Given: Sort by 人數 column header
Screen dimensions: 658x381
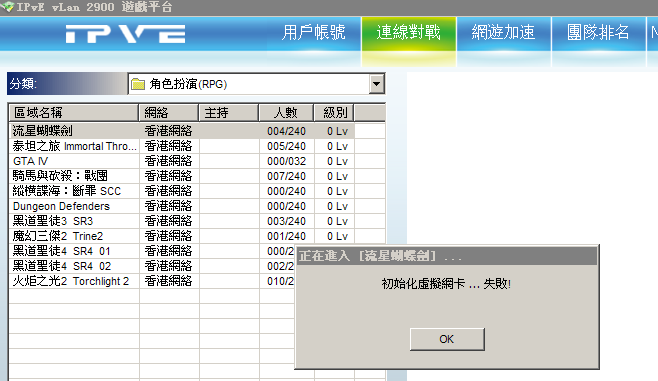Looking at the screenshot, I should click(286, 112).
